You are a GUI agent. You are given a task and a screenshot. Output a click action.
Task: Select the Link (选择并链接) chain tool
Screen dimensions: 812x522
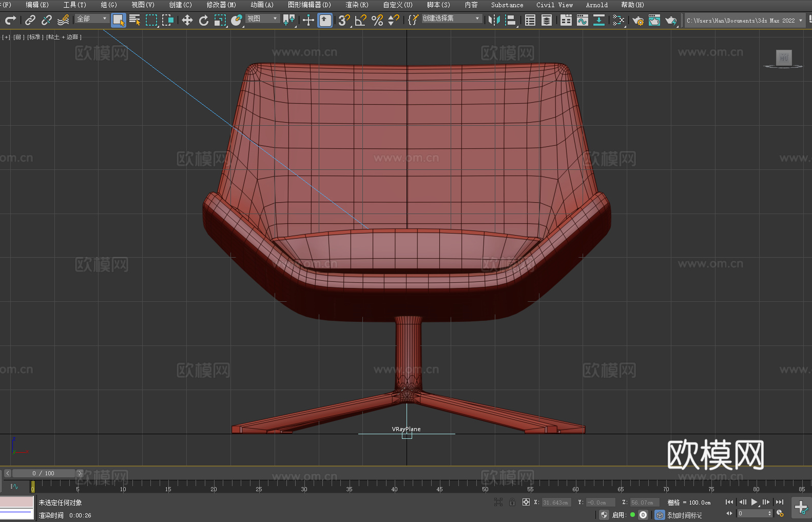(x=30, y=20)
